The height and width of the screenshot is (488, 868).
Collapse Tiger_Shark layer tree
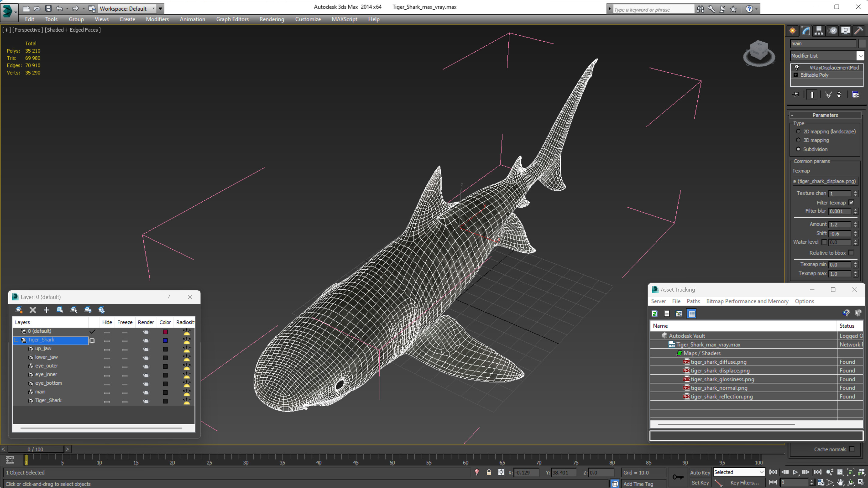(16, 340)
